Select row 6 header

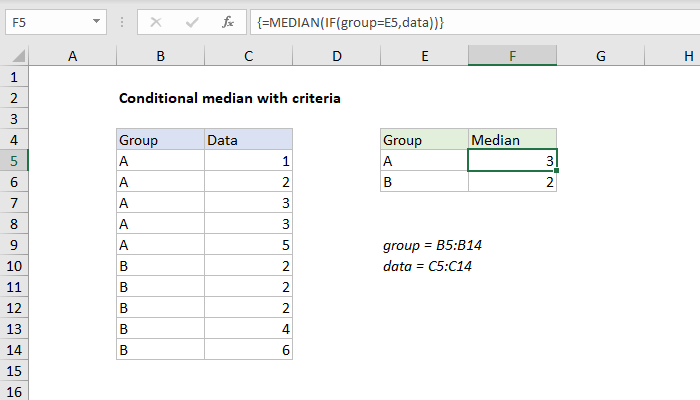(x=14, y=182)
